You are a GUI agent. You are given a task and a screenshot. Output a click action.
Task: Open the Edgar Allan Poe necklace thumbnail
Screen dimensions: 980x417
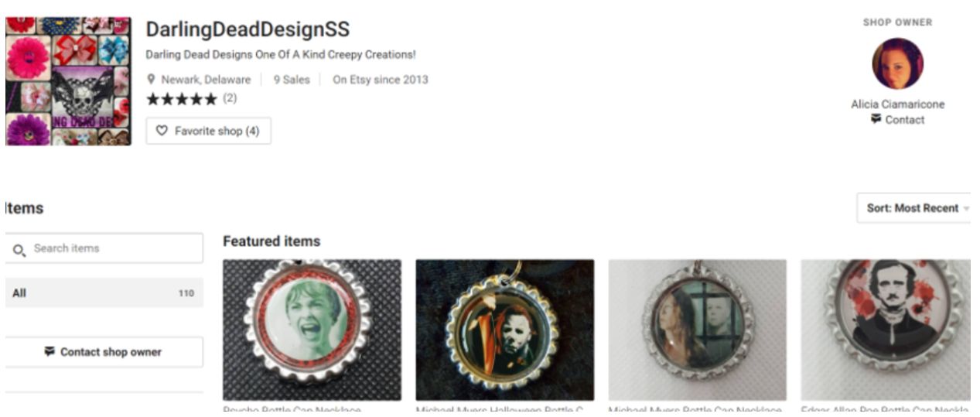(886, 330)
